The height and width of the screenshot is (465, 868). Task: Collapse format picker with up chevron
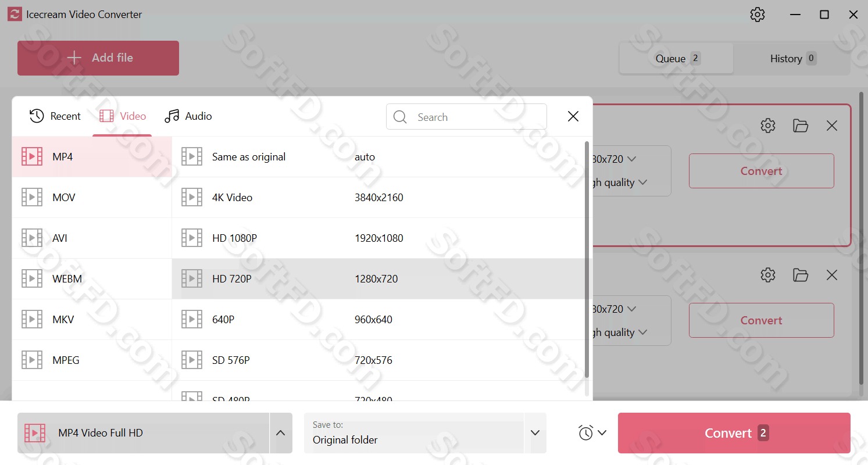280,433
